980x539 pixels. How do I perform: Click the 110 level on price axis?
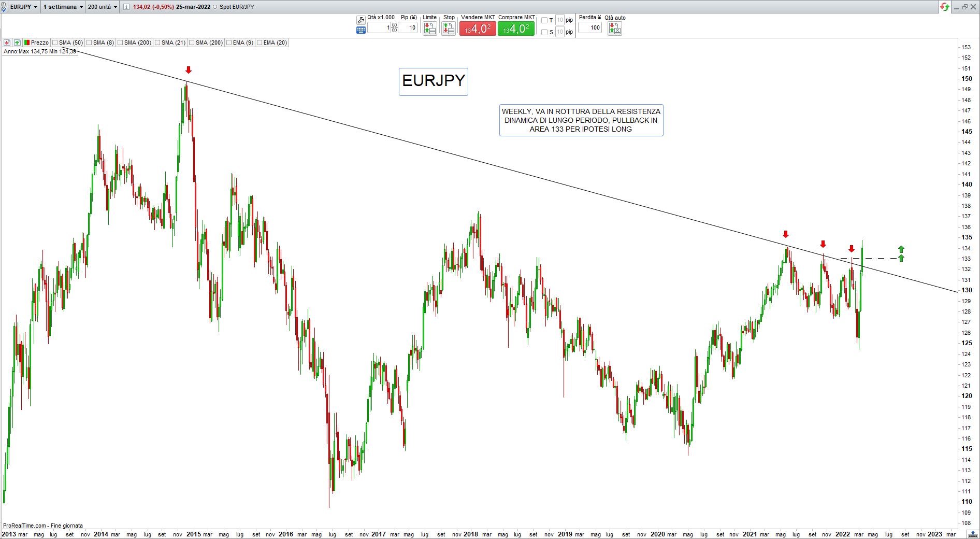[967, 502]
